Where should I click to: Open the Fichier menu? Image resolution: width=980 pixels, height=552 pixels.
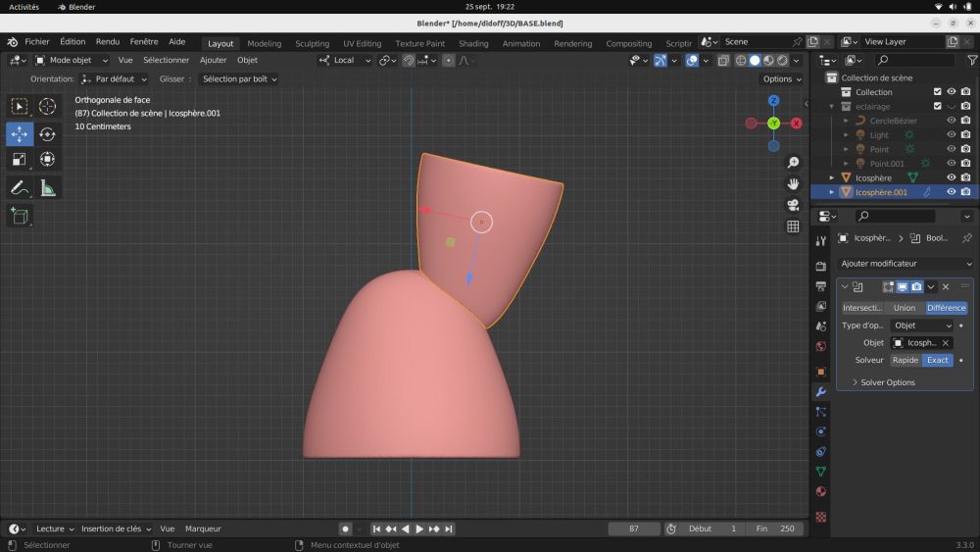pos(37,42)
